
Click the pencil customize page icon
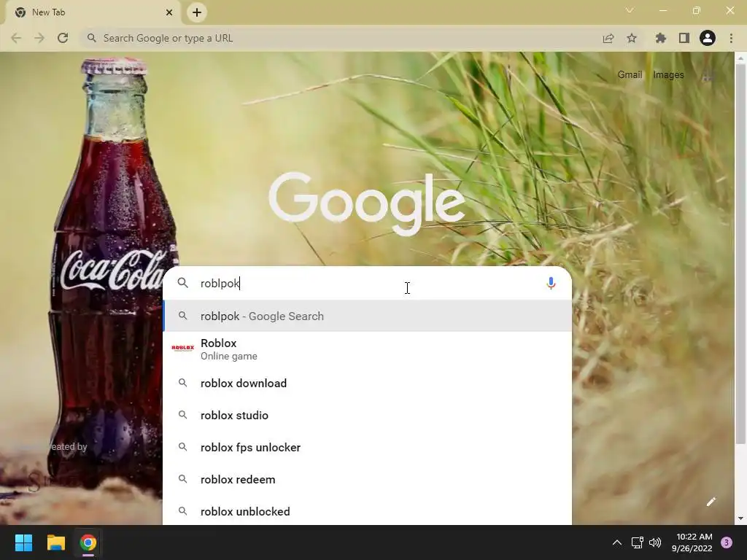711,502
